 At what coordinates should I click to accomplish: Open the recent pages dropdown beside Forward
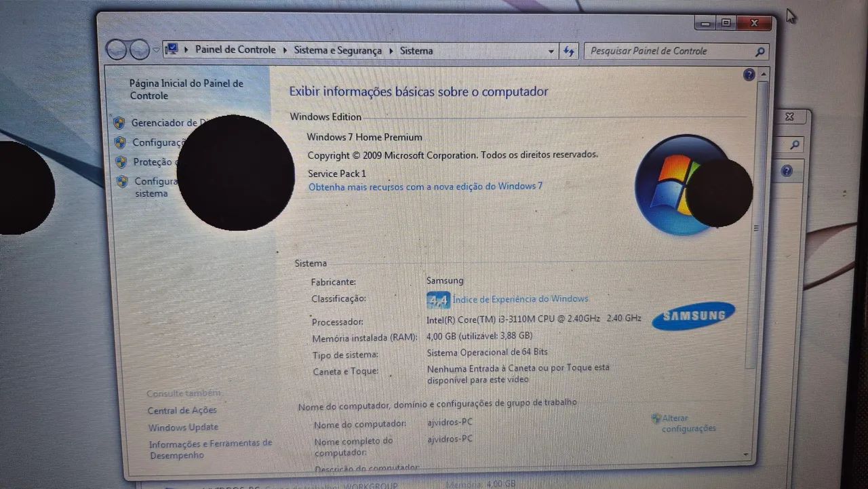156,50
